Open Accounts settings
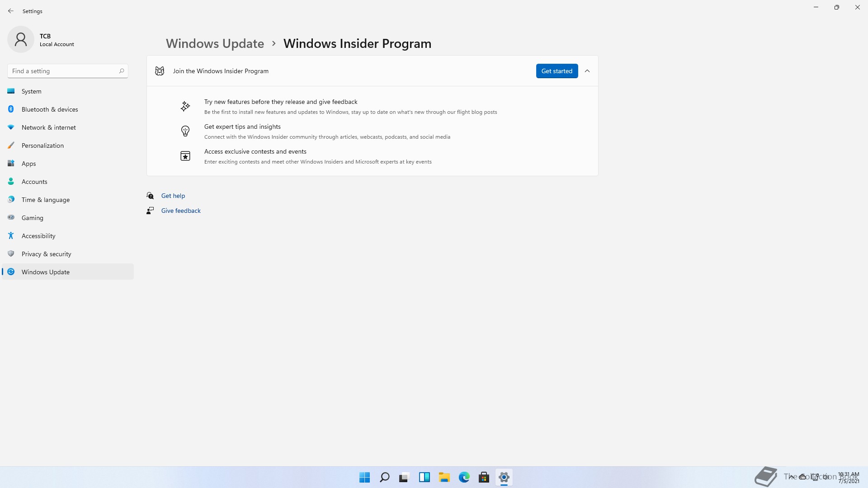Viewport: 868px width, 488px height. (68, 182)
